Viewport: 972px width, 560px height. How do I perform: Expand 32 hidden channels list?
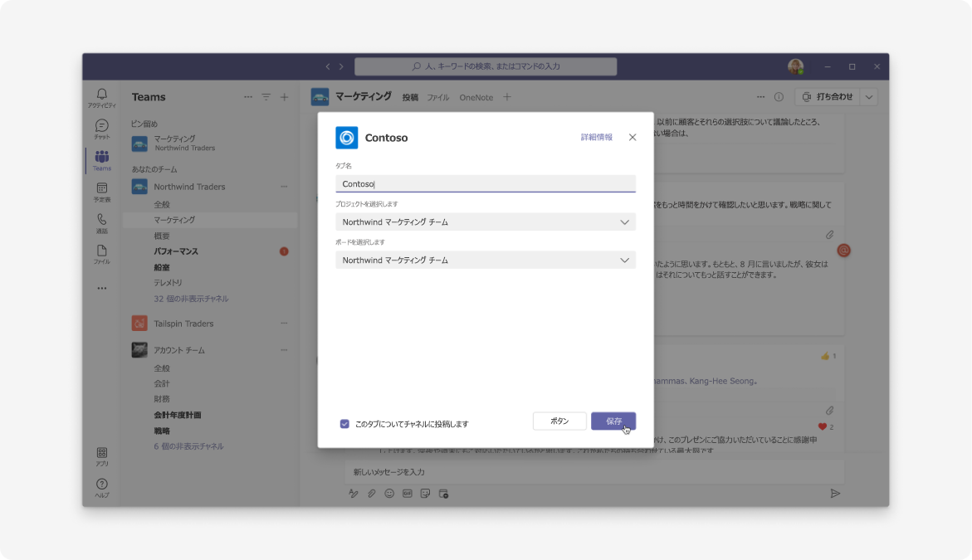coord(191,299)
